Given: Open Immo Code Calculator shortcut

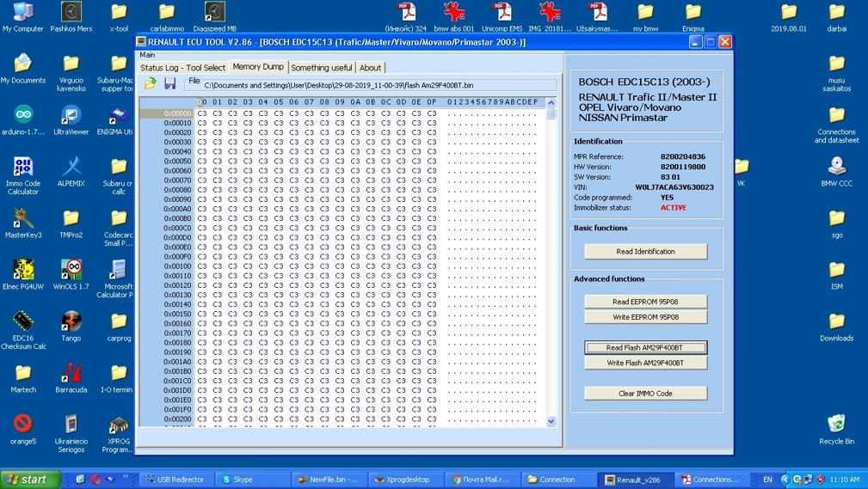Looking at the screenshot, I should (22, 176).
